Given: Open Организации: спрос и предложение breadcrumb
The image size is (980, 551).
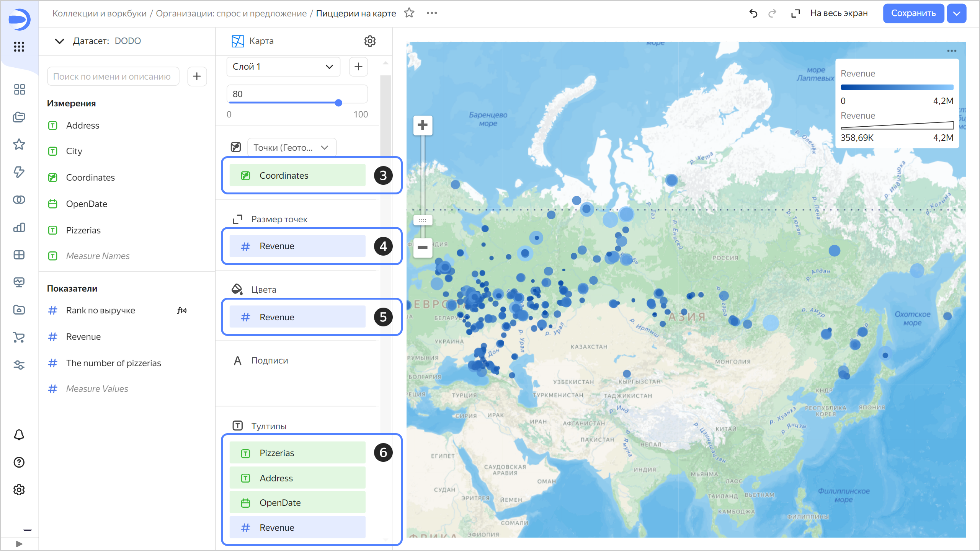Looking at the screenshot, I should point(231,13).
